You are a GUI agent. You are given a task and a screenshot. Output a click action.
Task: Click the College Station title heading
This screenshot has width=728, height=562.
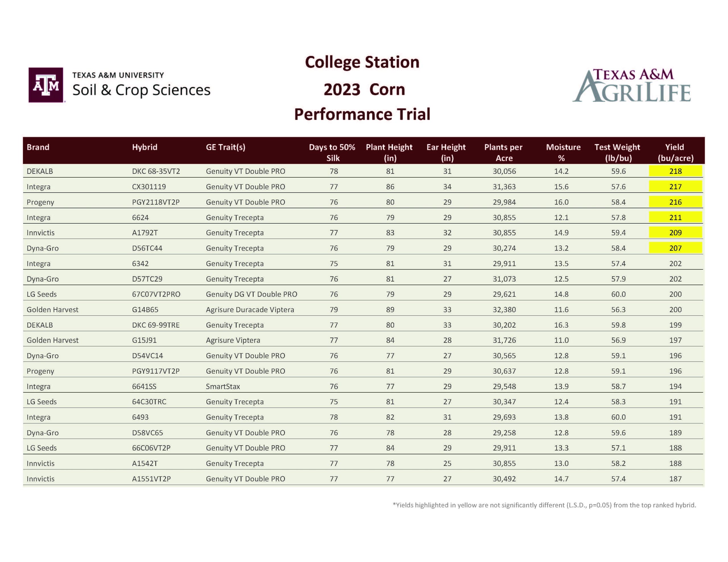(362, 62)
